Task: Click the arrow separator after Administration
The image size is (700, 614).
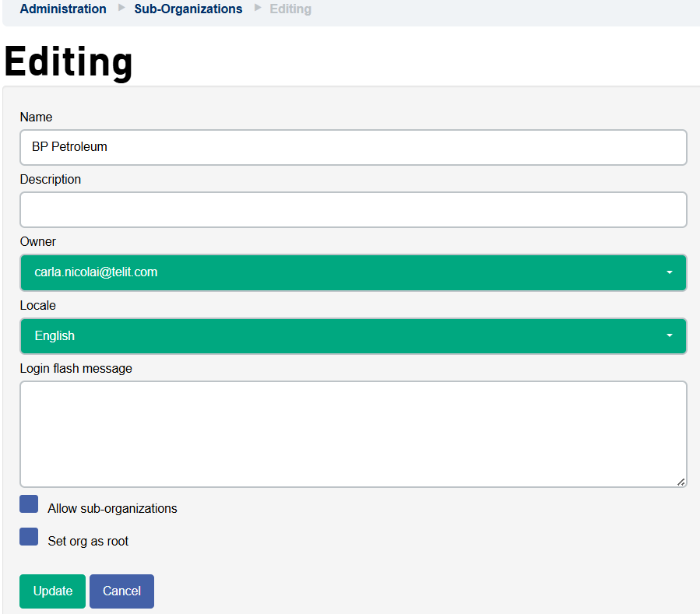Action: (x=121, y=8)
